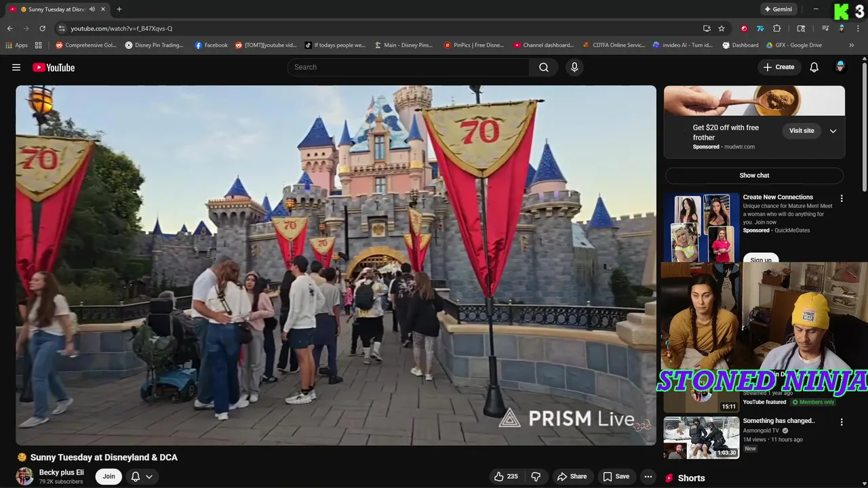This screenshot has width=868, height=488.
Task: Open Disney Pin Trading bookmark
Action: (x=154, y=45)
